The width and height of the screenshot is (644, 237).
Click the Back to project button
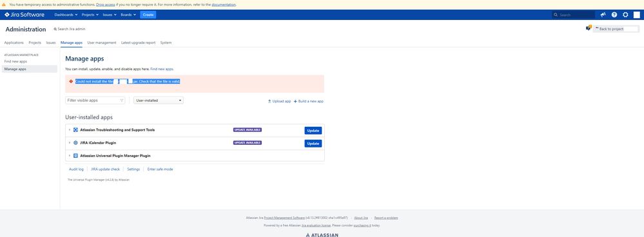tap(616, 29)
